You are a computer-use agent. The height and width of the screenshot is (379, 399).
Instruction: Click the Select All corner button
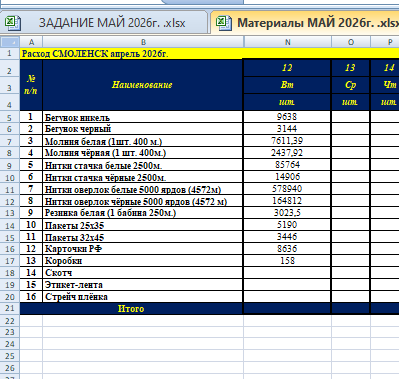pos(10,42)
